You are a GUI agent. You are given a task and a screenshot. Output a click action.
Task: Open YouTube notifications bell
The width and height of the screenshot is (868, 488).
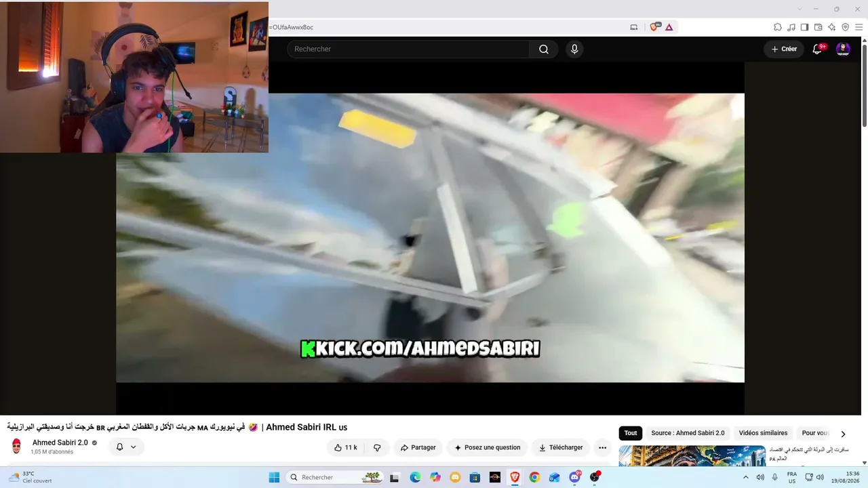pos(817,49)
